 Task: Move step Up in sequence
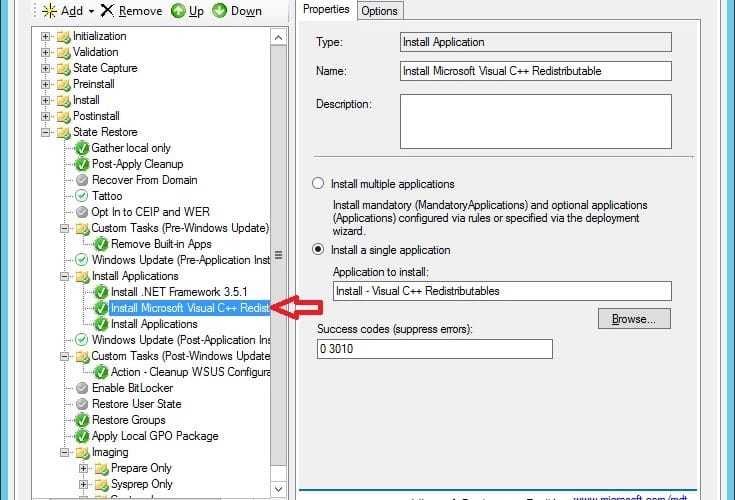point(188,10)
